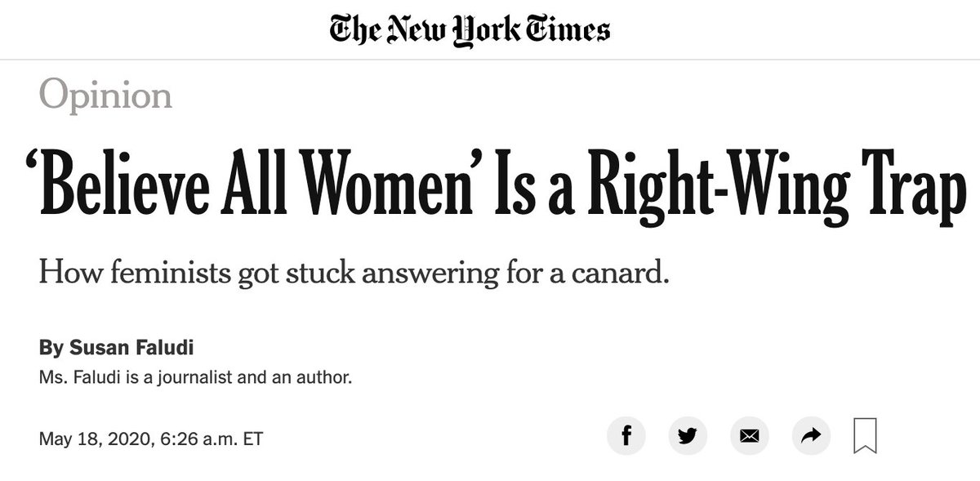Email this article using the envelope icon
Screen dimensions: 980x481
(x=749, y=436)
